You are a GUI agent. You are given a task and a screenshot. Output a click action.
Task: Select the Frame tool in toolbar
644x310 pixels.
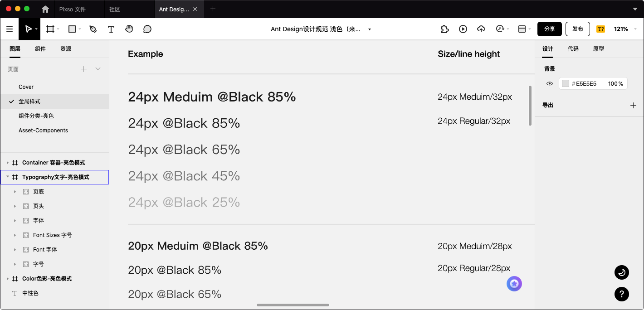50,29
